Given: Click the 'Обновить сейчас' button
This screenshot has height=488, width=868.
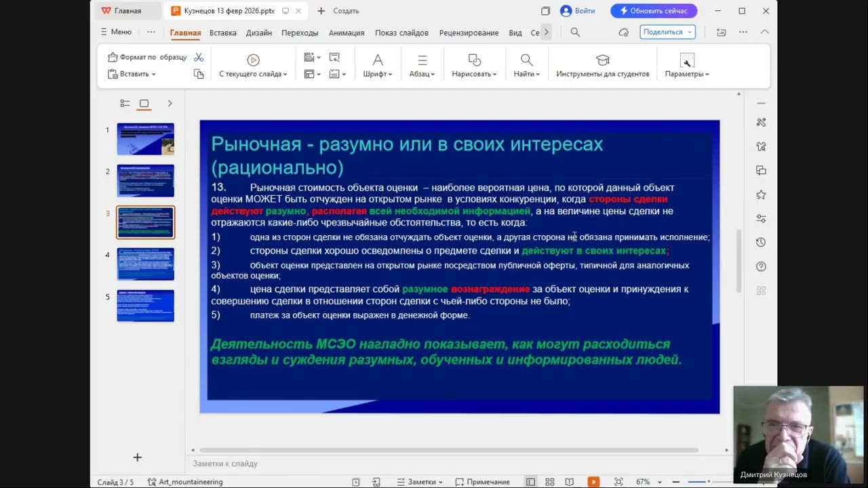Looking at the screenshot, I should (x=654, y=11).
